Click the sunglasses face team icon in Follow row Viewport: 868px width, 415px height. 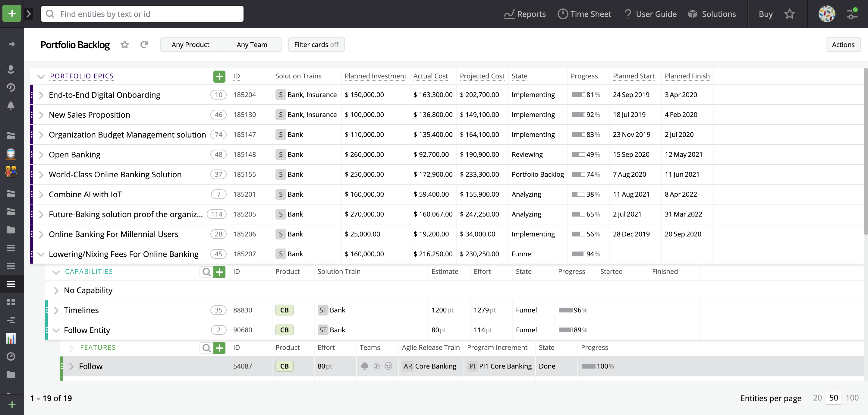pyautogui.click(x=388, y=366)
